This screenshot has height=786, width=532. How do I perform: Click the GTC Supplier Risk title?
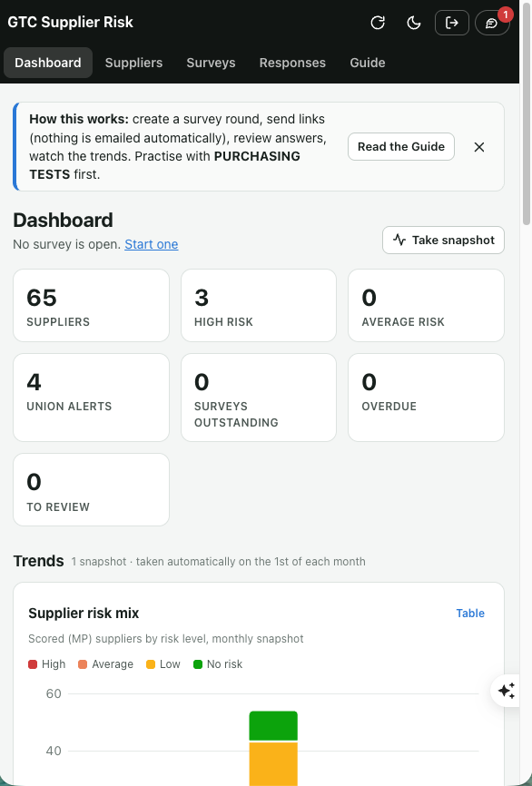[70, 22]
